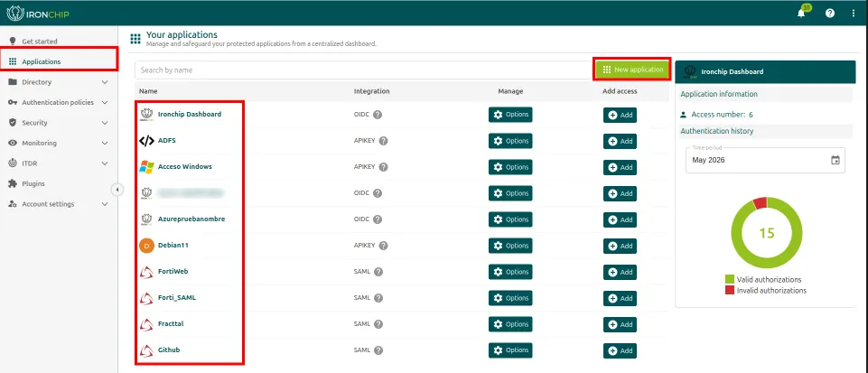Open the help question mark icon in header
The image size is (868, 373).
[x=830, y=14]
